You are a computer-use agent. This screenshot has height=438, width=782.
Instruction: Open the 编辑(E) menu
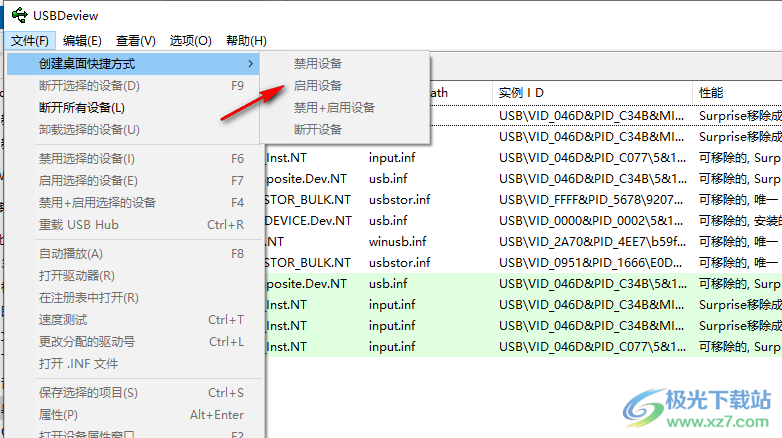(x=82, y=40)
